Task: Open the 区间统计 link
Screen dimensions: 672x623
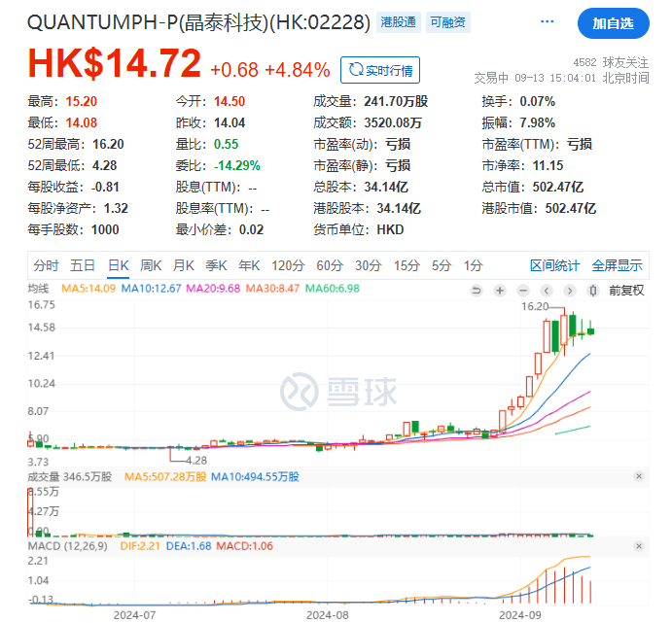Action: pyautogui.click(x=554, y=265)
